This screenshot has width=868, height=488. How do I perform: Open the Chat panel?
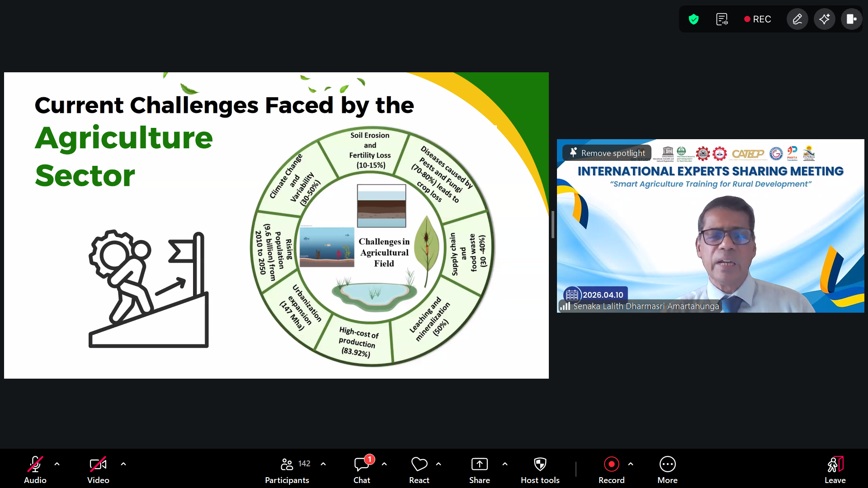pyautogui.click(x=362, y=470)
